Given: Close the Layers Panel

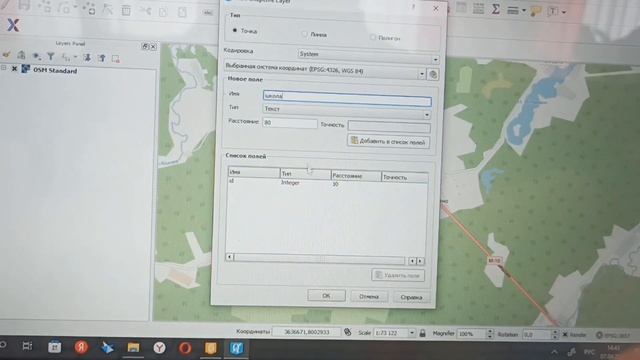Looking at the screenshot, I should tap(153, 47).
